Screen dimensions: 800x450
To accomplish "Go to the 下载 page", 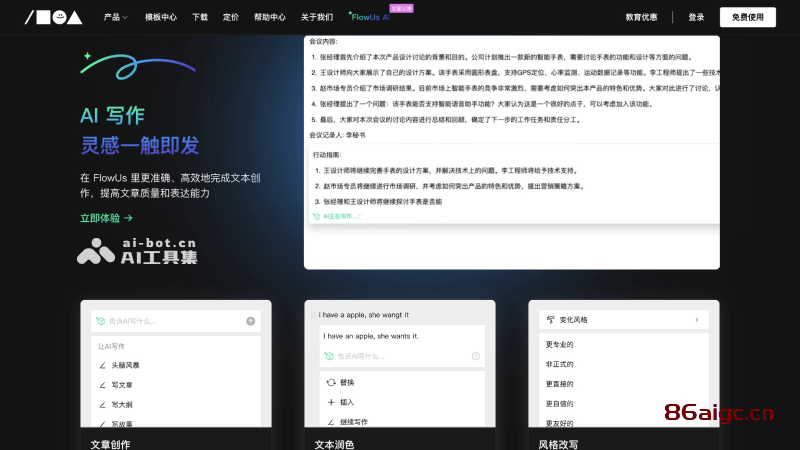I will (200, 17).
